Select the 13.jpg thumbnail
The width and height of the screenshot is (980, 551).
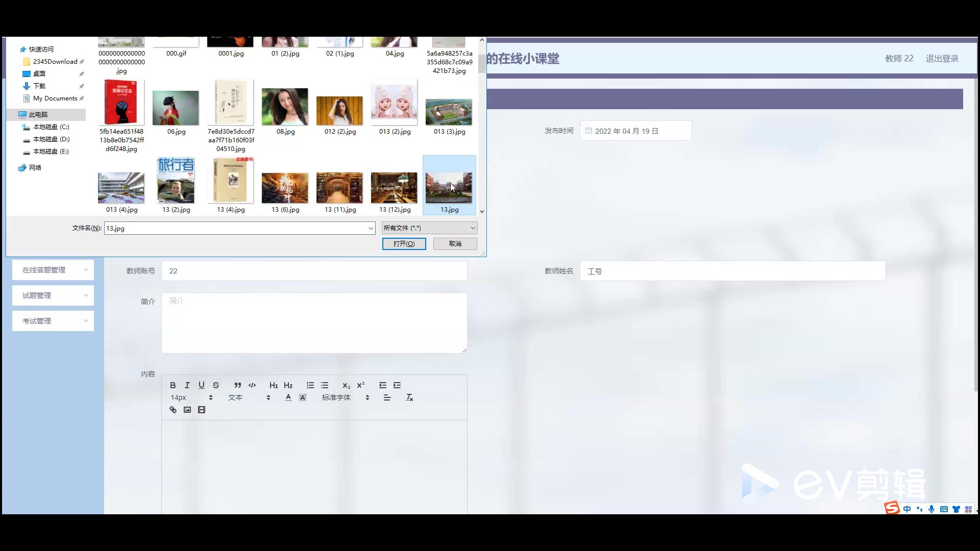449,185
